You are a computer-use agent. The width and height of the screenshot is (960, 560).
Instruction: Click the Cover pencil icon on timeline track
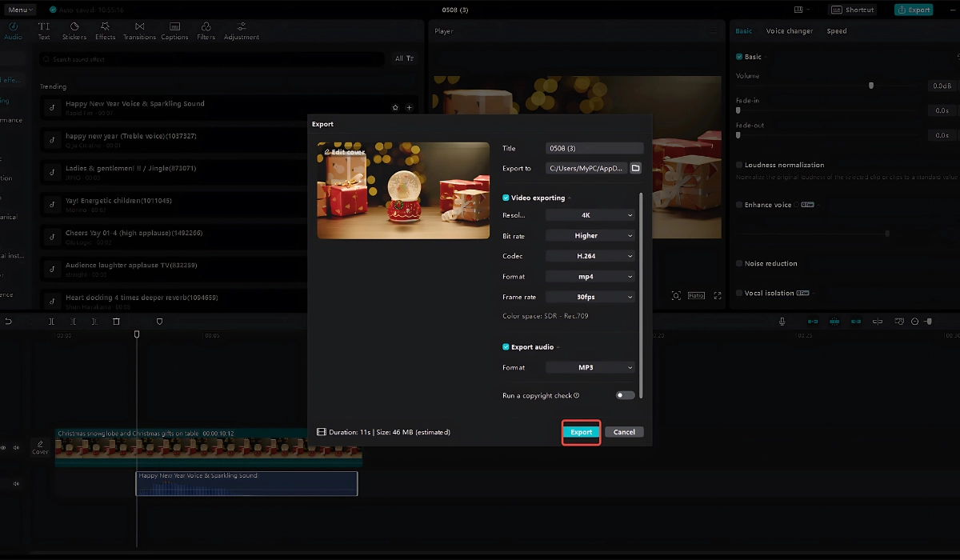[40, 442]
